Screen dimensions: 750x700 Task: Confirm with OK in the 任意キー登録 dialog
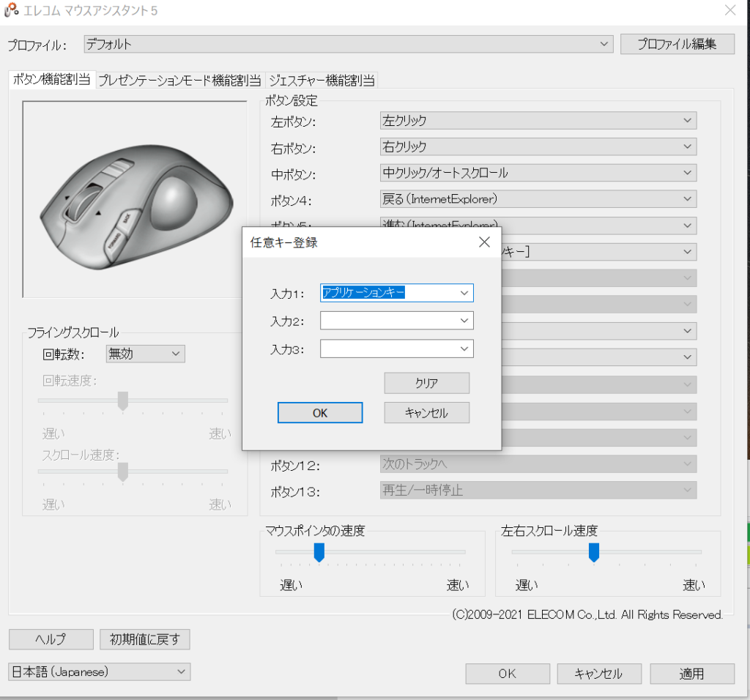319,412
